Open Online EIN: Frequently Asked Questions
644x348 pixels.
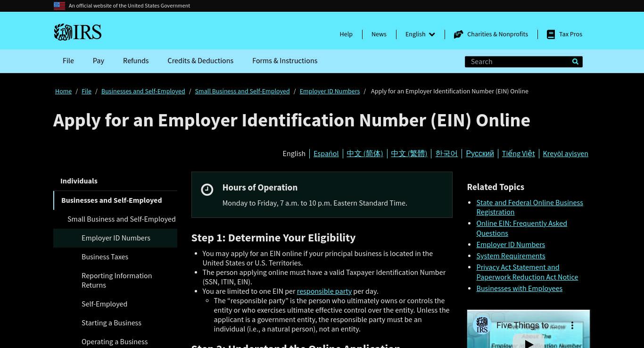tap(521, 228)
